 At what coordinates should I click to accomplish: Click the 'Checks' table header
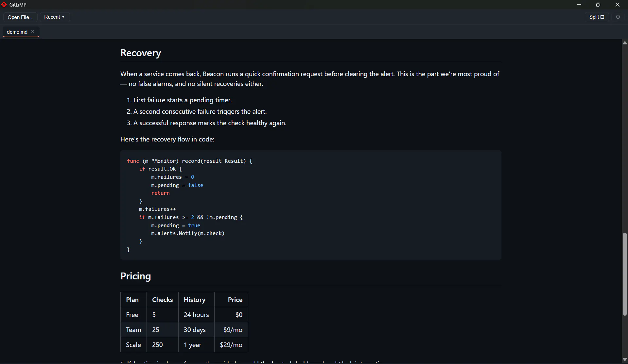162,300
